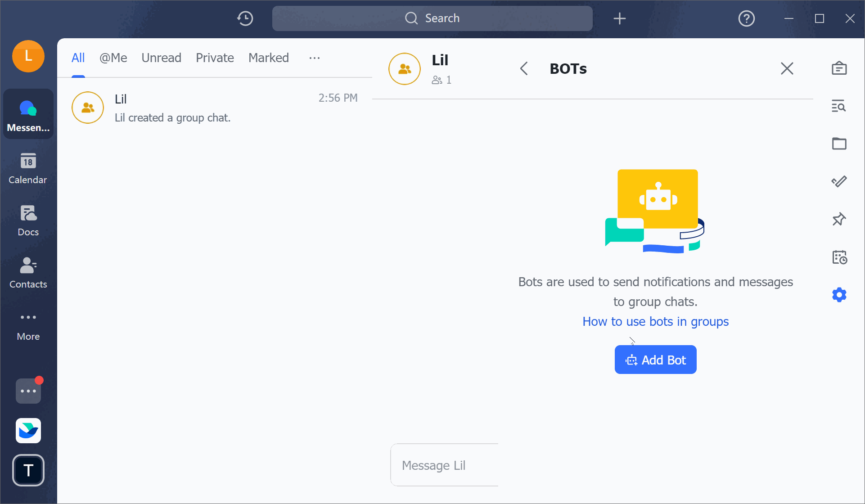Screen dimensions: 865x504
Task: Click the plus create button
Action: pos(620,18)
